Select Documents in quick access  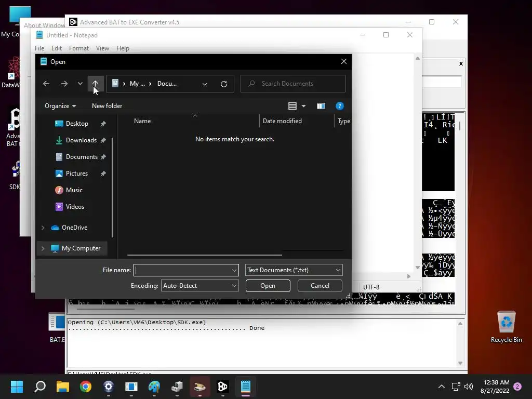coord(82,157)
